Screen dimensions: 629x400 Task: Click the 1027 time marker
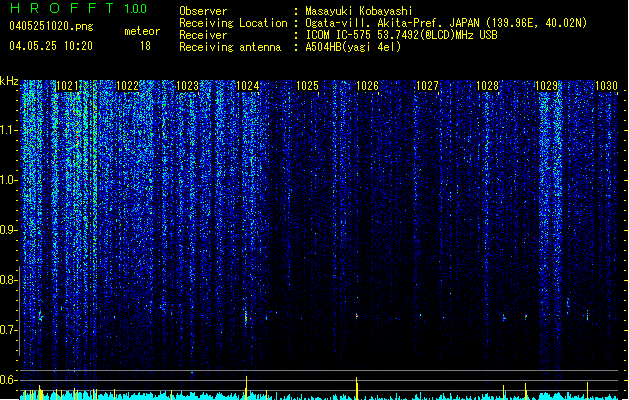428,86
